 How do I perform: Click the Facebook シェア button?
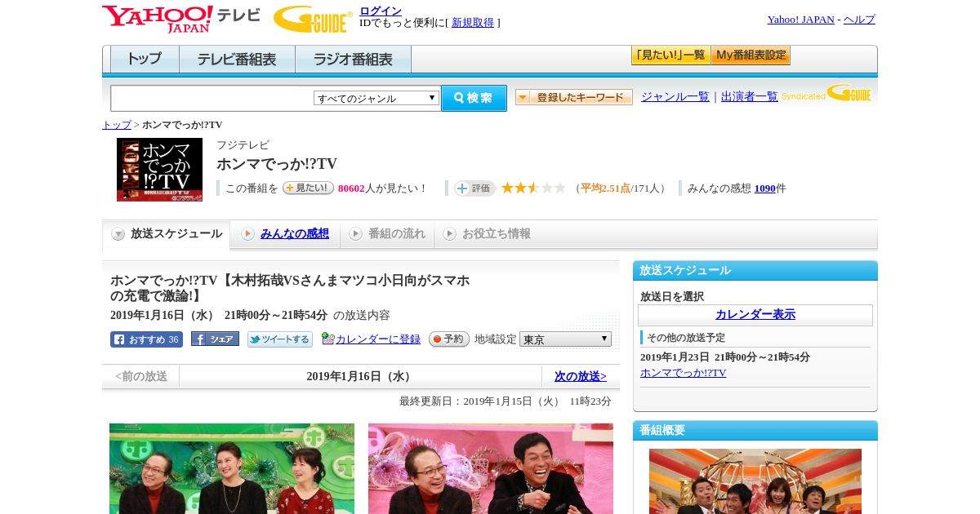215,339
